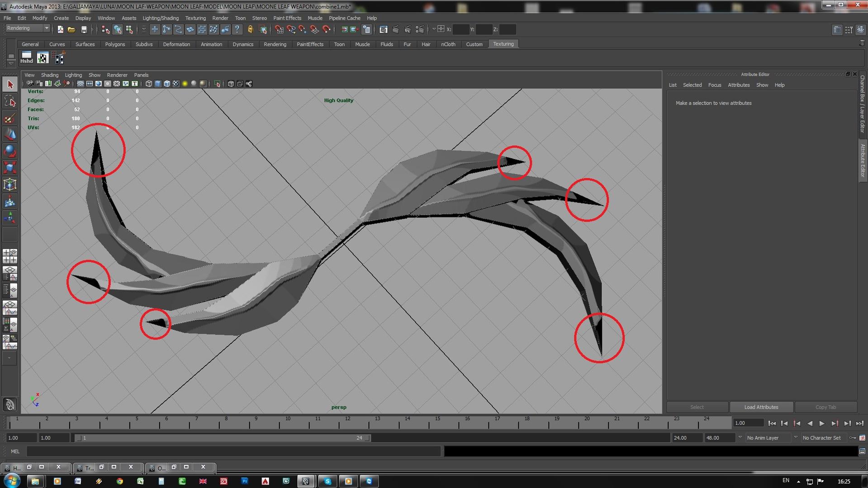Toggle textured display mode for the viewport
This screenshot has width=868, height=488.
coord(175,84)
